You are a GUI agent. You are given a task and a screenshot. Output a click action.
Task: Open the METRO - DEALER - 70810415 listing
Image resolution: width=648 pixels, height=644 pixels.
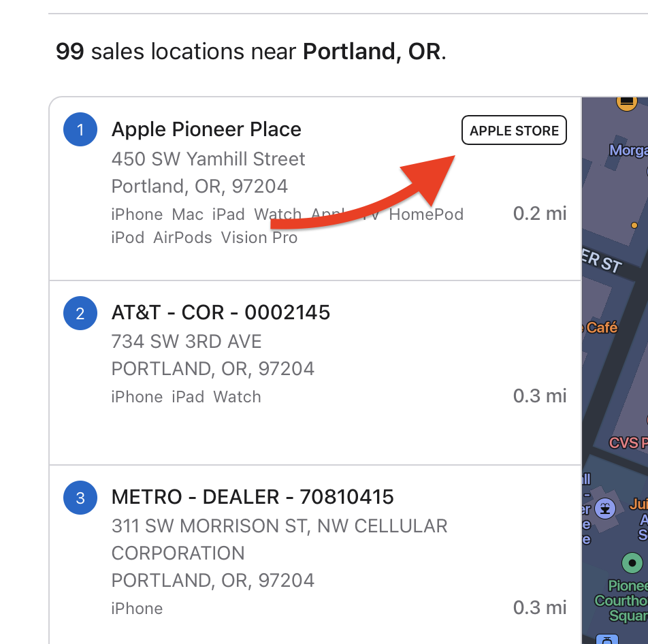(253, 497)
